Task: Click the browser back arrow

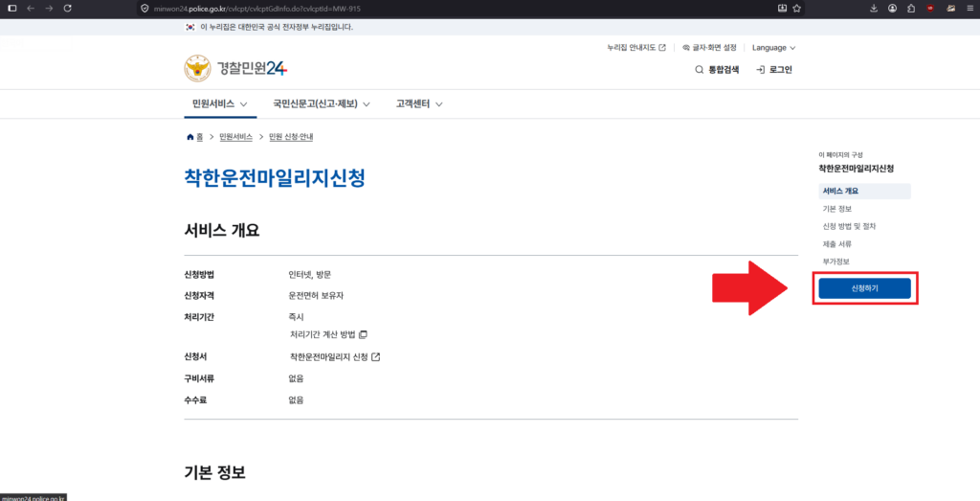Action: [31, 9]
